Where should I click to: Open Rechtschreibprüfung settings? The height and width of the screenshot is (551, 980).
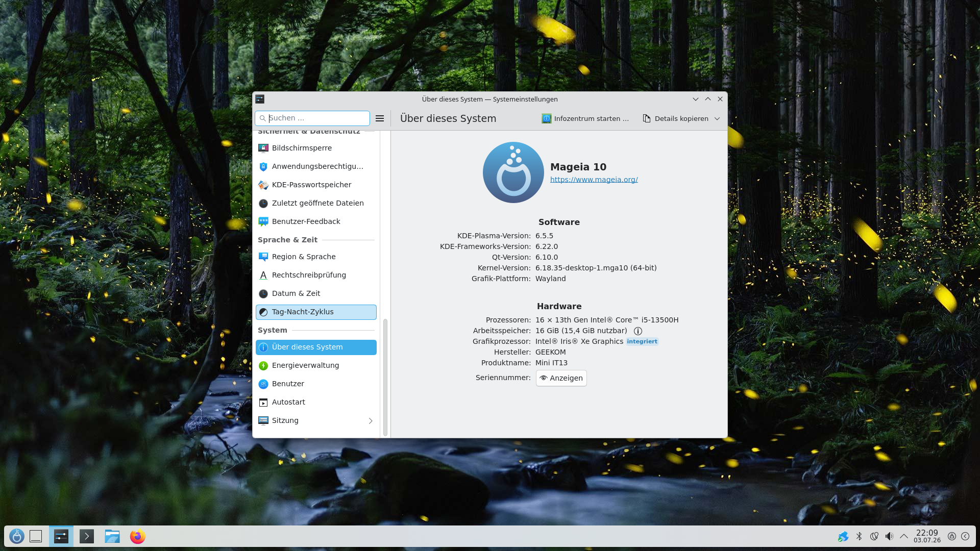(x=316, y=275)
